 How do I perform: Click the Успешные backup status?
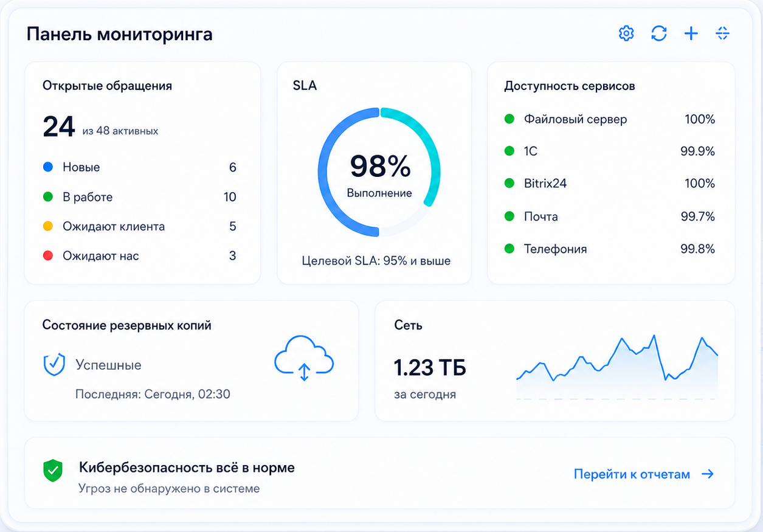point(108,365)
